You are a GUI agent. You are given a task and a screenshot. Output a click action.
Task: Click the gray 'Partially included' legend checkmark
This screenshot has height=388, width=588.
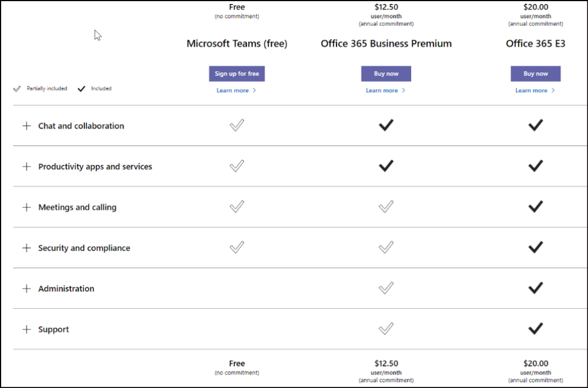coord(17,88)
